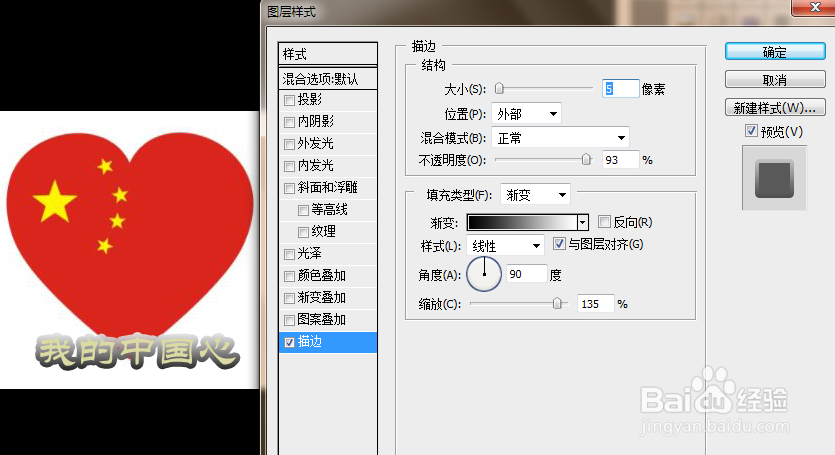Click the opacity field showing 93
Image resolution: width=835 pixels, height=455 pixels.
(x=620, y=159)
